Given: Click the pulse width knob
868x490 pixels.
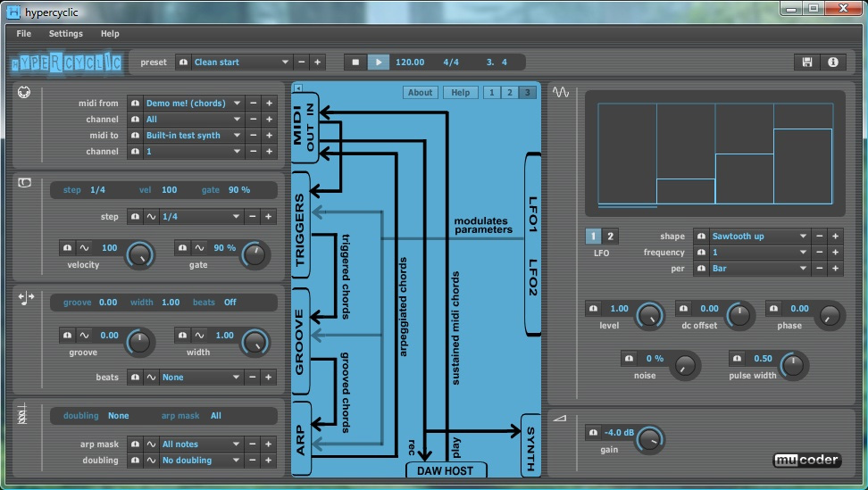Looking at the screenshot, I should click(x=794, y=366).
